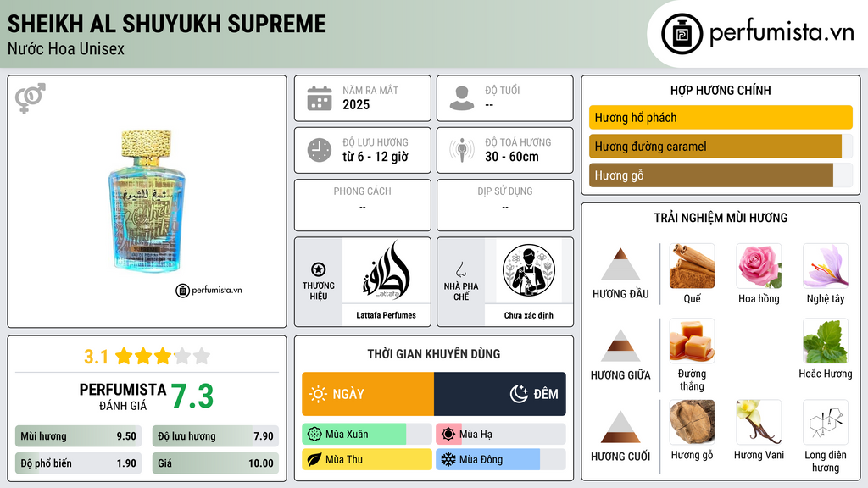Click the sillage value 30 - 60cm

pyautogui.click(x=512, y=157)
